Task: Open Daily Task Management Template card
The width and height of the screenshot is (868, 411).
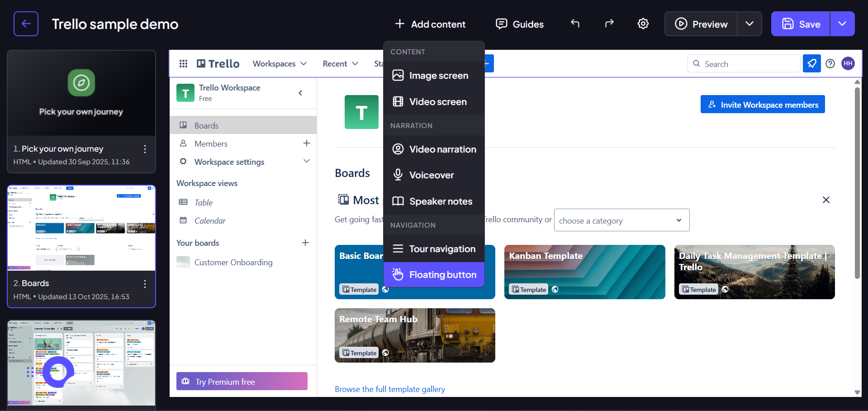Action: click(x=754, y=272)
